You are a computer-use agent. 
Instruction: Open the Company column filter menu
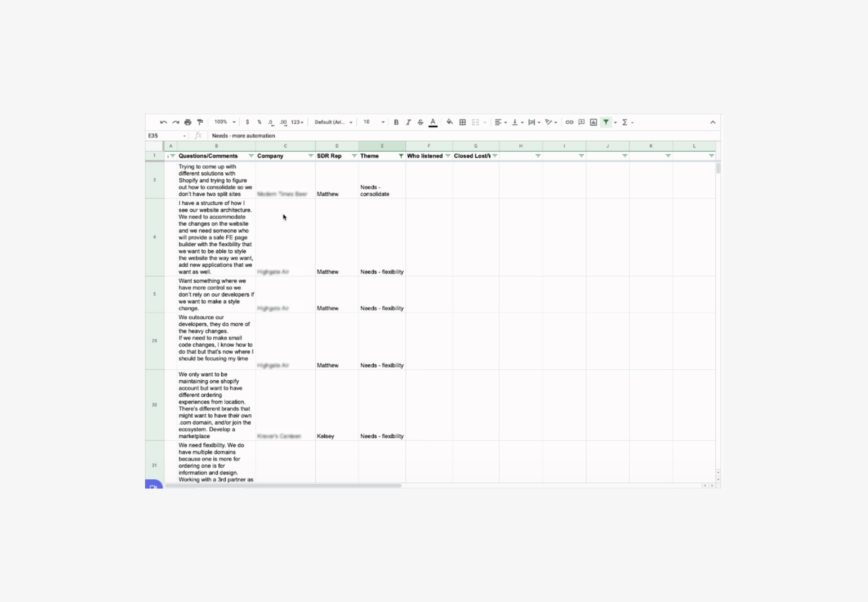click(x=310, y=156)
